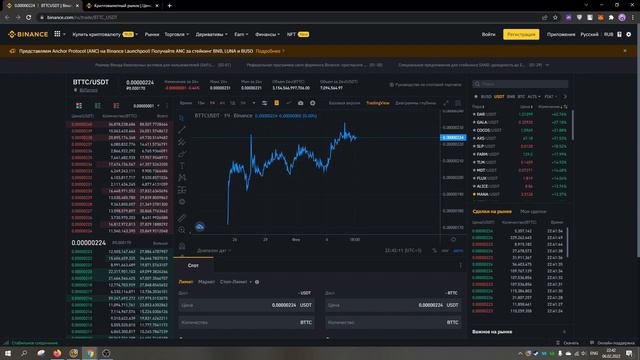640x360 pixels.
Task: Change language via Русский link
Action: 589,34
